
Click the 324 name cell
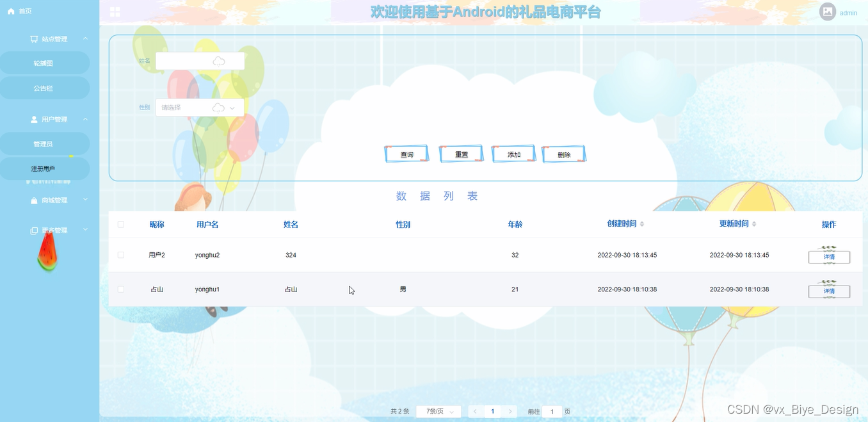(x=291, y=255)
